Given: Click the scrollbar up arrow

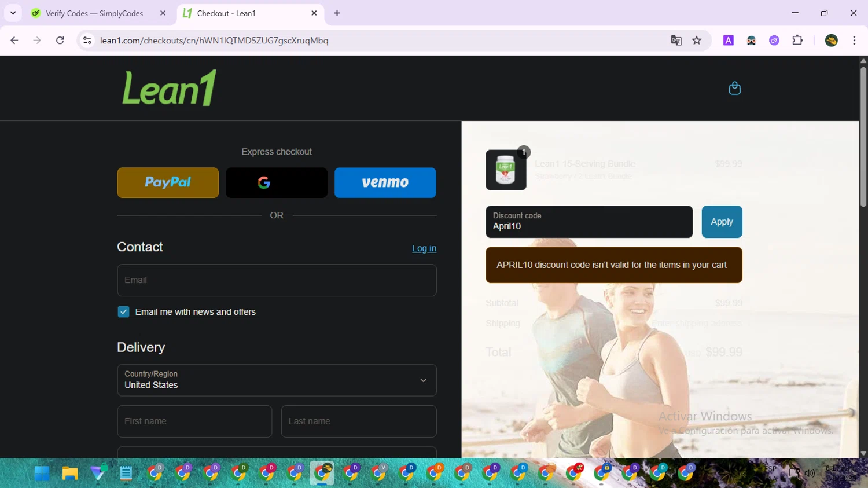Looking at the screenshot, I should [863, 60].
